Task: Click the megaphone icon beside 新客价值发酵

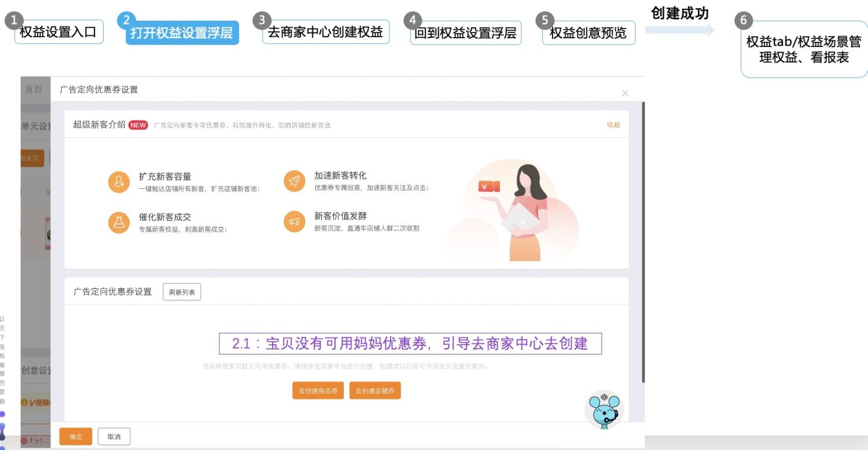Action: click(x=294, y=221)
